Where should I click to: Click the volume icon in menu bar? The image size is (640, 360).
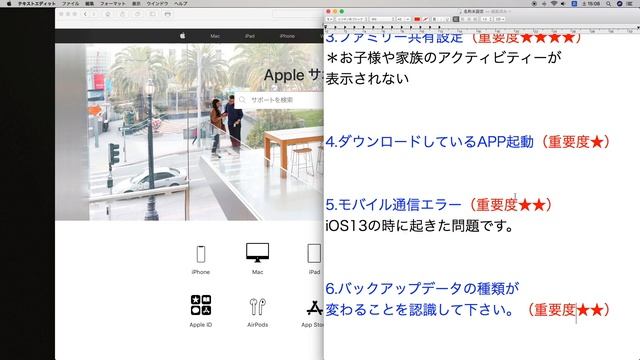[x=563, y=3]
